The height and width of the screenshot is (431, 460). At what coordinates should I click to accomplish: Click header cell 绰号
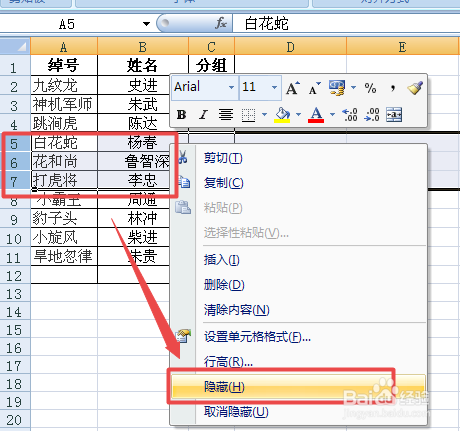point(64,65)
